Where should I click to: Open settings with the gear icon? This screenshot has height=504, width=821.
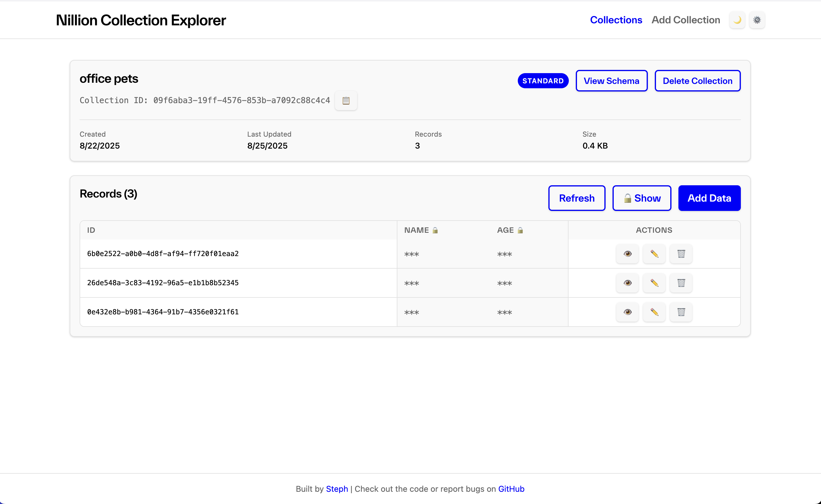point(757,20)
